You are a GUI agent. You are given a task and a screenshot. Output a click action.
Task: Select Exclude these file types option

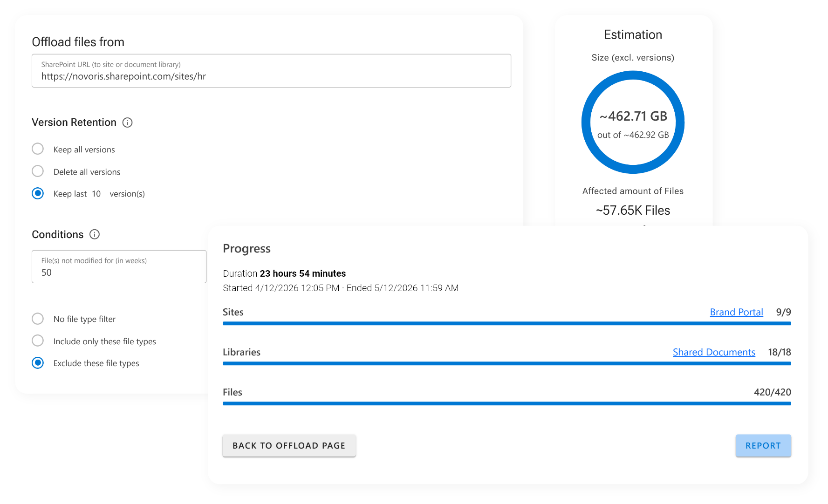point(38,363)
